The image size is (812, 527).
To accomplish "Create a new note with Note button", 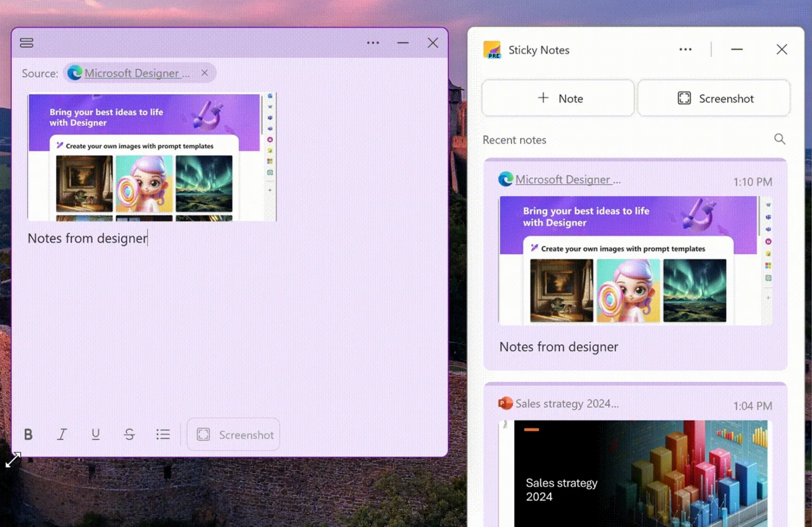I will coord(558,98).
